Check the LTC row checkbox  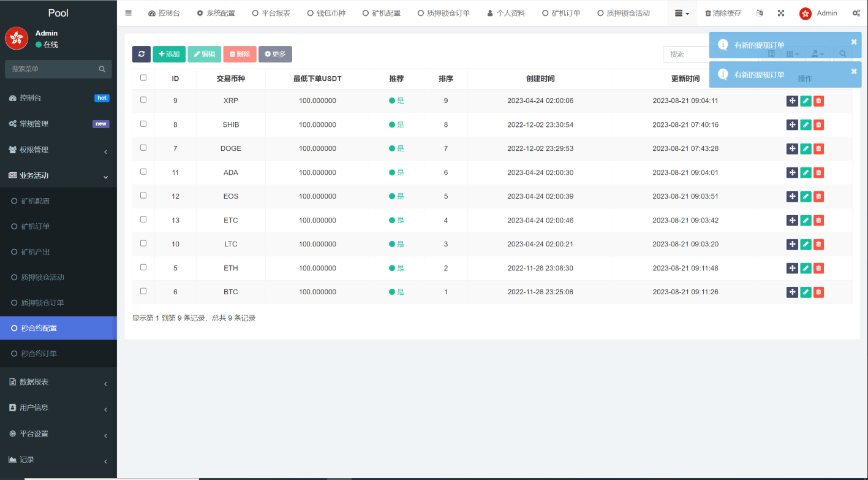click(x=143, y=243)
